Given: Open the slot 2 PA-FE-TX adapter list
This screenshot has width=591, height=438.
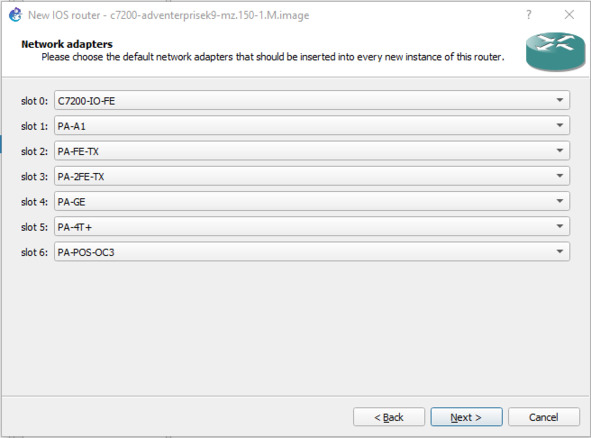Looking at the screenshot, I should (312, 151).
